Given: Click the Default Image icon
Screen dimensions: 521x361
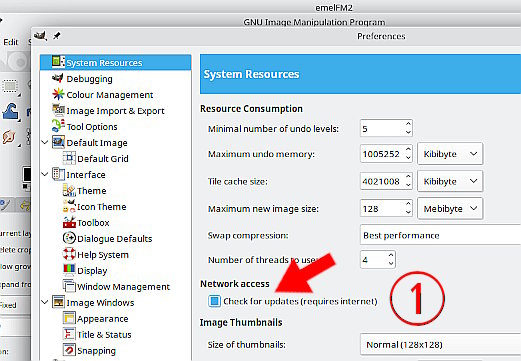Looking at the screenshot, I should click(x=58, y=142).
